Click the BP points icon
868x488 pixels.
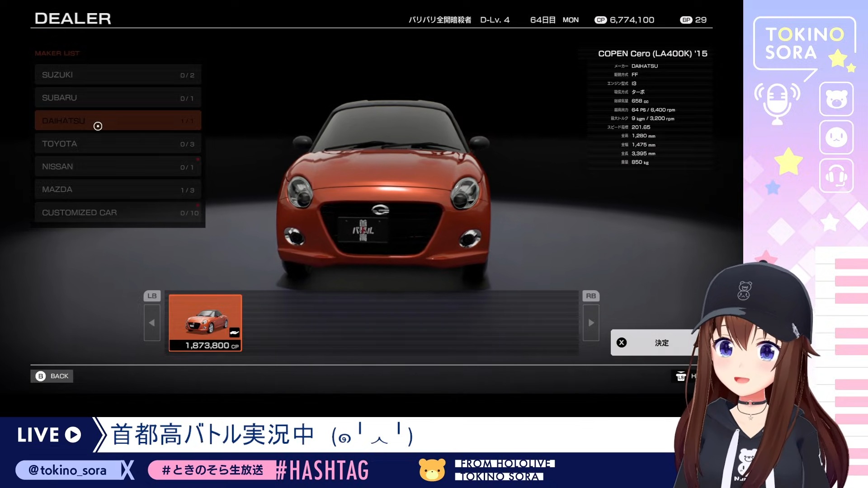(x=686, y=20)
